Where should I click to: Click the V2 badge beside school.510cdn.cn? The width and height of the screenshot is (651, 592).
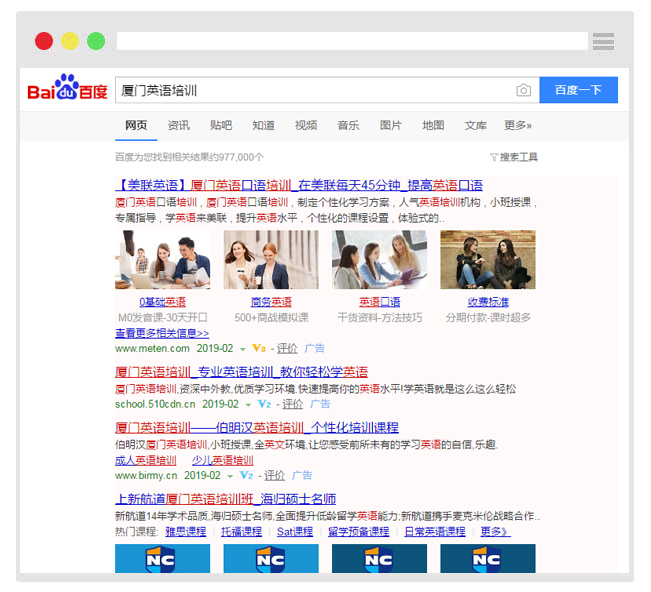pyautogui.click(x=264, y=404)
